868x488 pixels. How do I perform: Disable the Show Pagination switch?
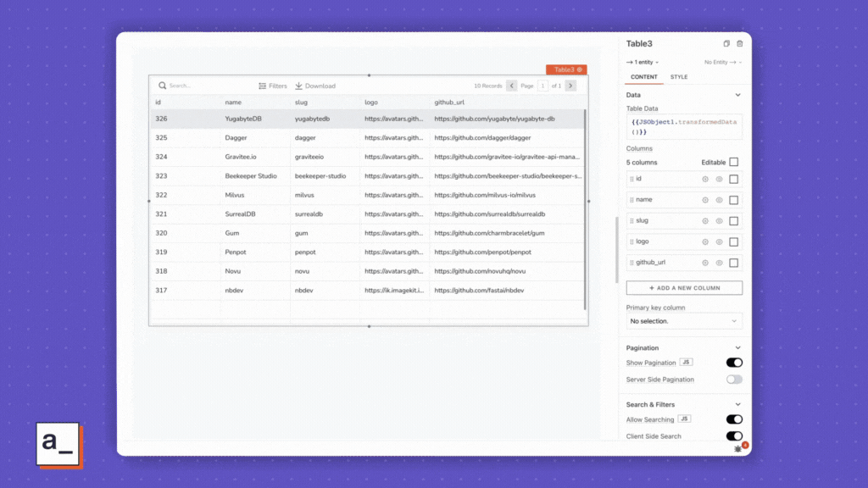pyautogui.click(x=734, y=363)
